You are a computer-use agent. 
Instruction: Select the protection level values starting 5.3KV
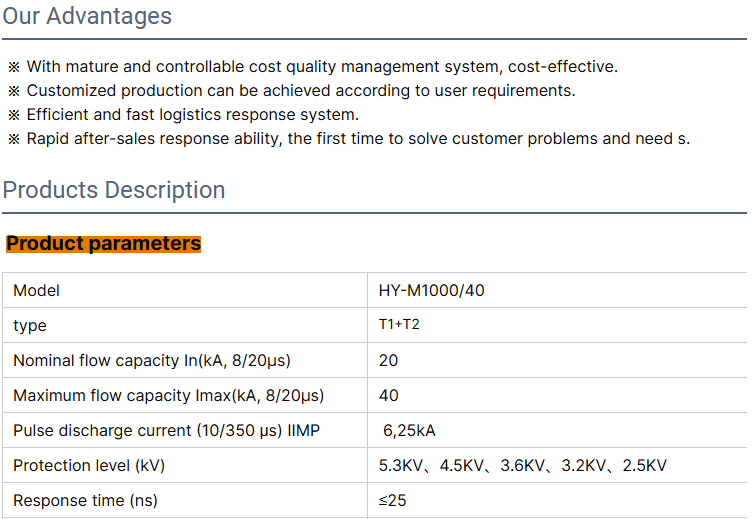(522, 466)
